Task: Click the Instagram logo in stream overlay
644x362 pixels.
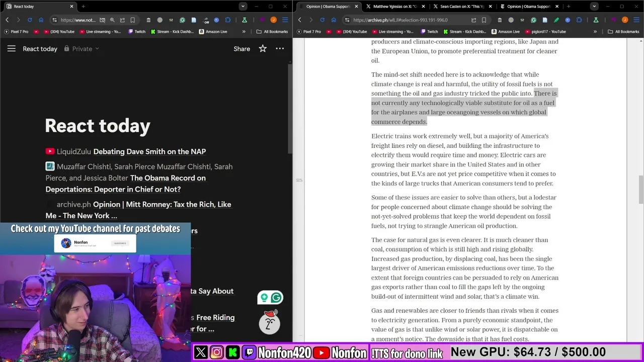Action: pyautogui.click(x=216, y=352)
